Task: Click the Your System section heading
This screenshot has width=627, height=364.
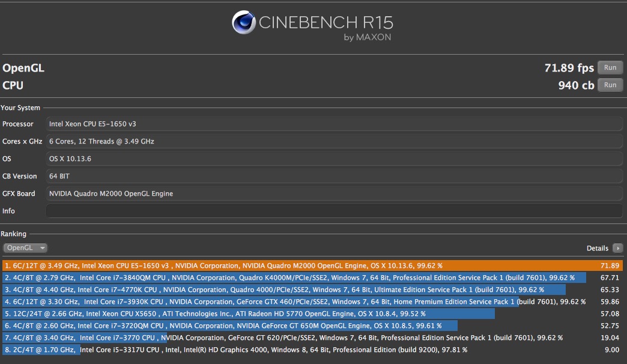Action: click(x=20, y=108)
